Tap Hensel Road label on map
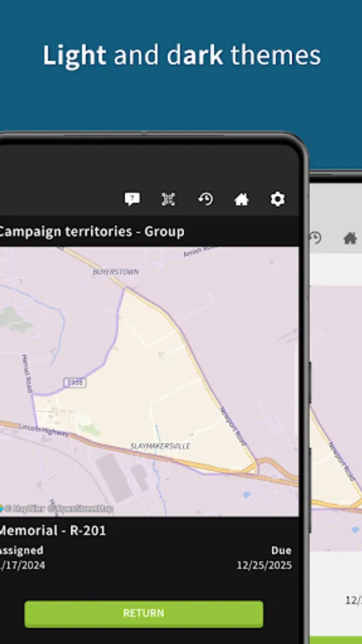Screen dimensions: 362x644 27,374
